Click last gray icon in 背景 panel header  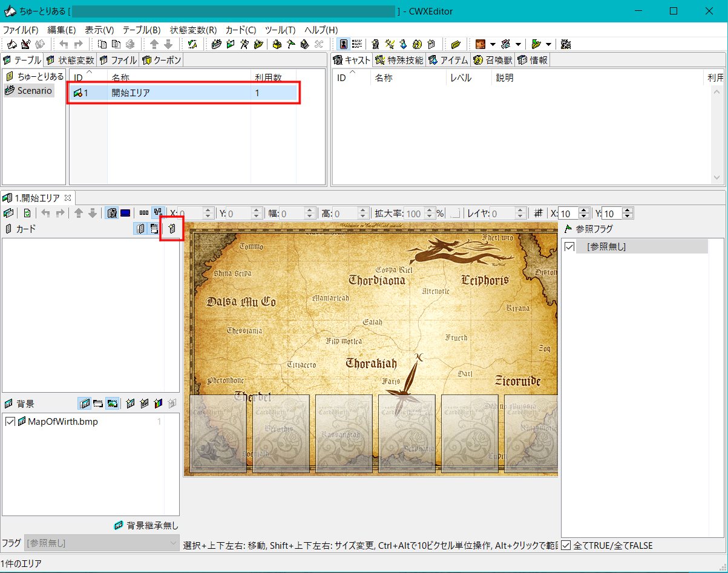tap(172, 404)
